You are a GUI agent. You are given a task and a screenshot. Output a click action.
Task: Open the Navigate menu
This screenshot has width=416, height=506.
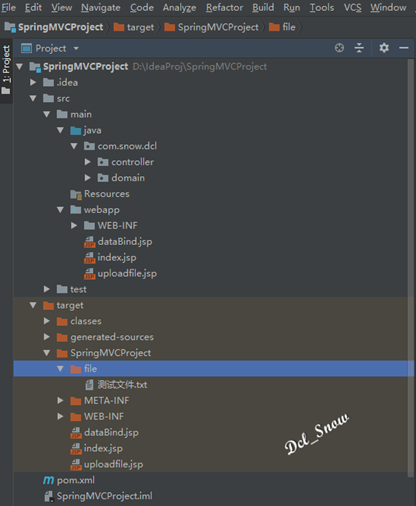[101, 7]
